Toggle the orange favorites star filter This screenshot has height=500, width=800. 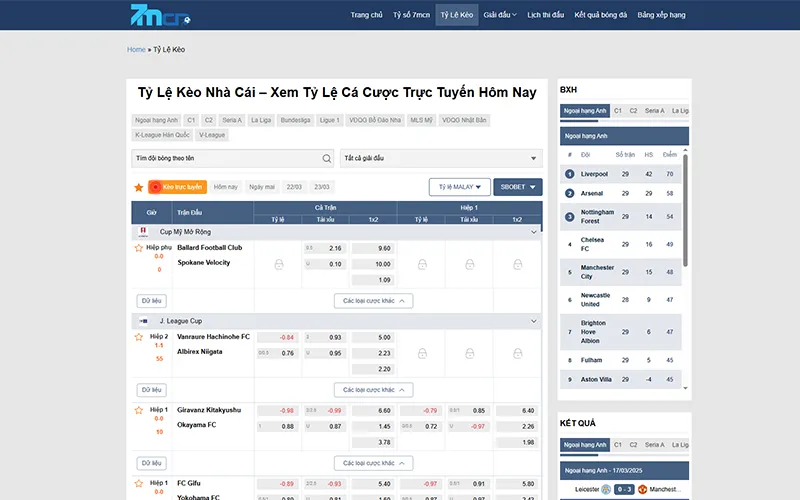[138, 187]
